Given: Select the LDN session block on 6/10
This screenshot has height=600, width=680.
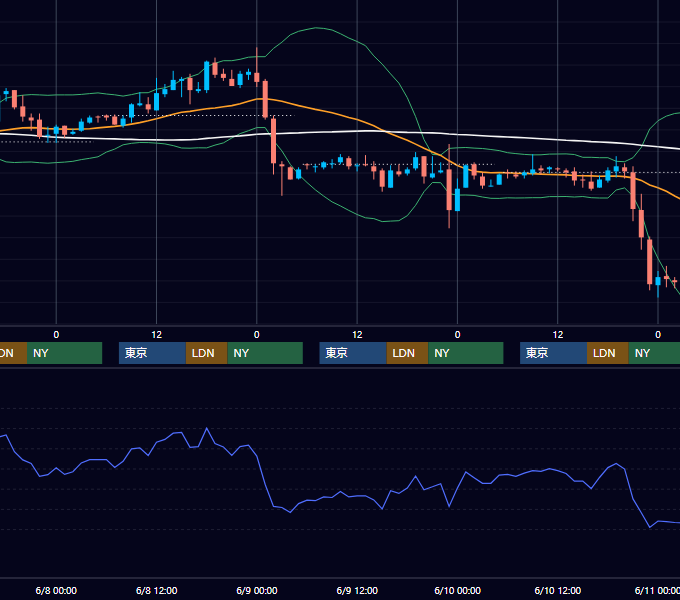Looking at the screenshot, I should 608,353.
